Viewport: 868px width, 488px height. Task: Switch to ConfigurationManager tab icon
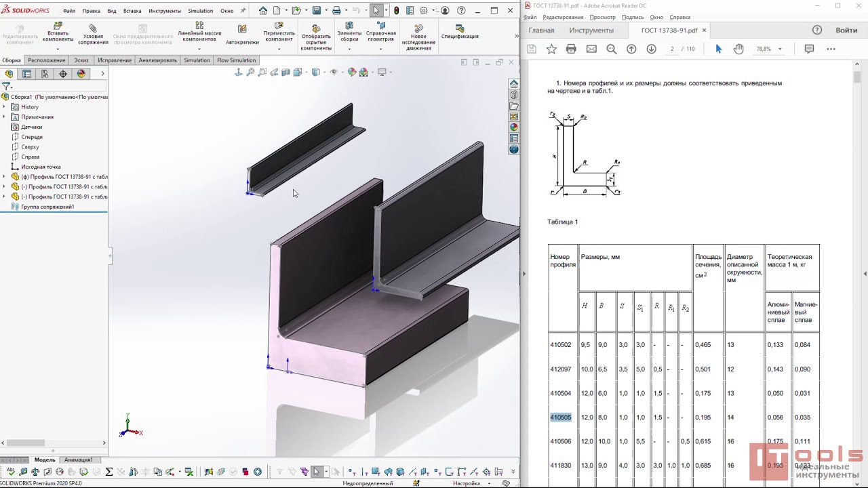(45, 74)
